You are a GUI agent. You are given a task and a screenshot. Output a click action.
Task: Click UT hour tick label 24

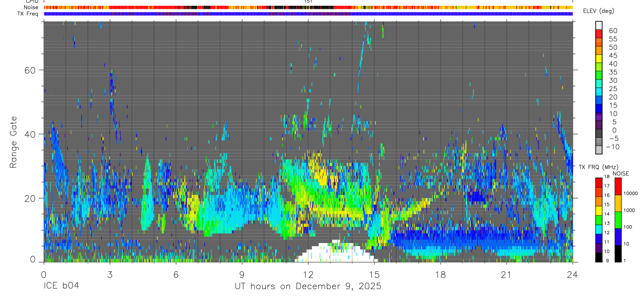[x=573, y=274]
